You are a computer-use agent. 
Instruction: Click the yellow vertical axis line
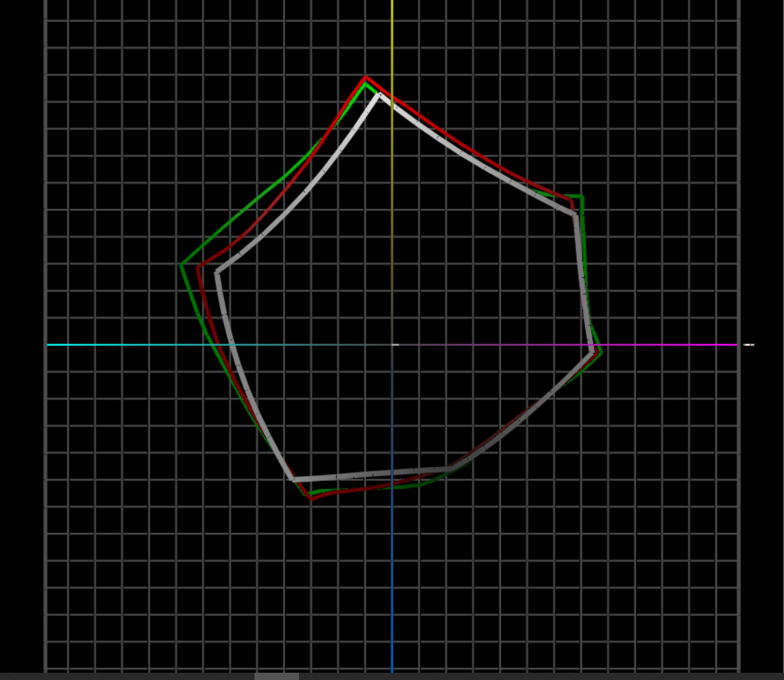(392, 44)
